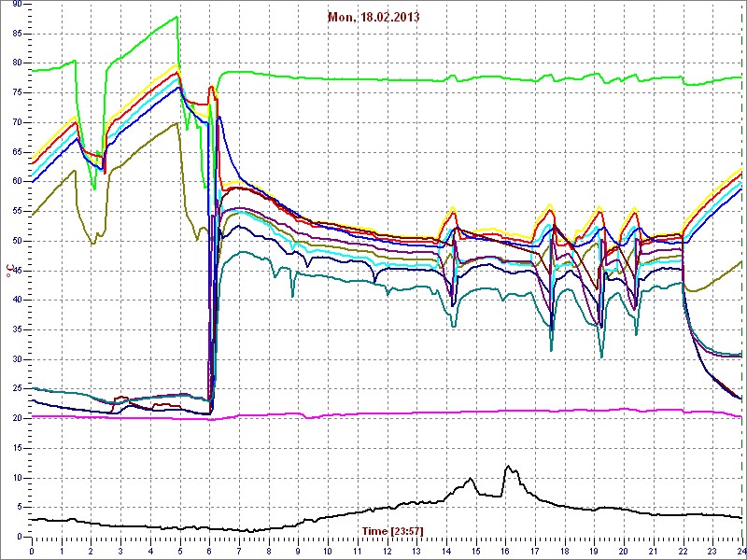Click the 45 temperature axis label
Screen dimensions: 747x560
pos(17,271)
